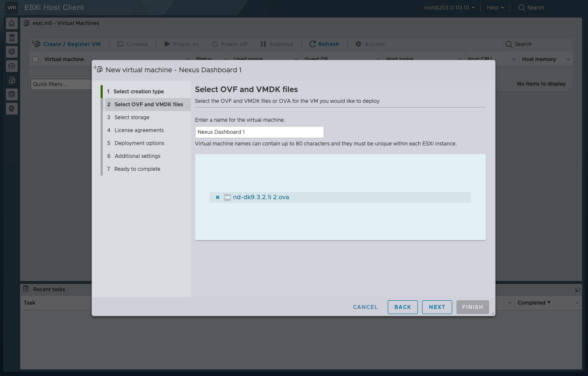Remove the nd-dk9.3.2.1i 2.ova file
Image resolution: width=588 pixels, height=376 pixels.
pos(217,197)
